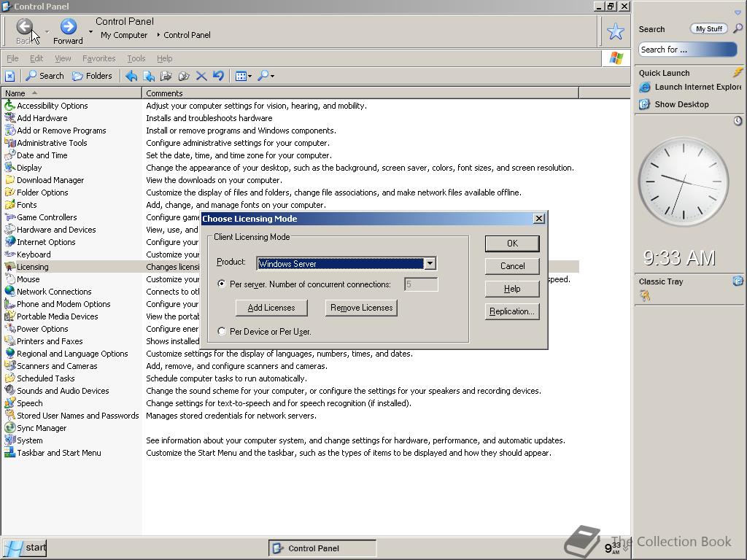Viewport: 747px width, 560px height.
Task: Click the close-pane X page icon in toolbar
Action: coord(10,76)
